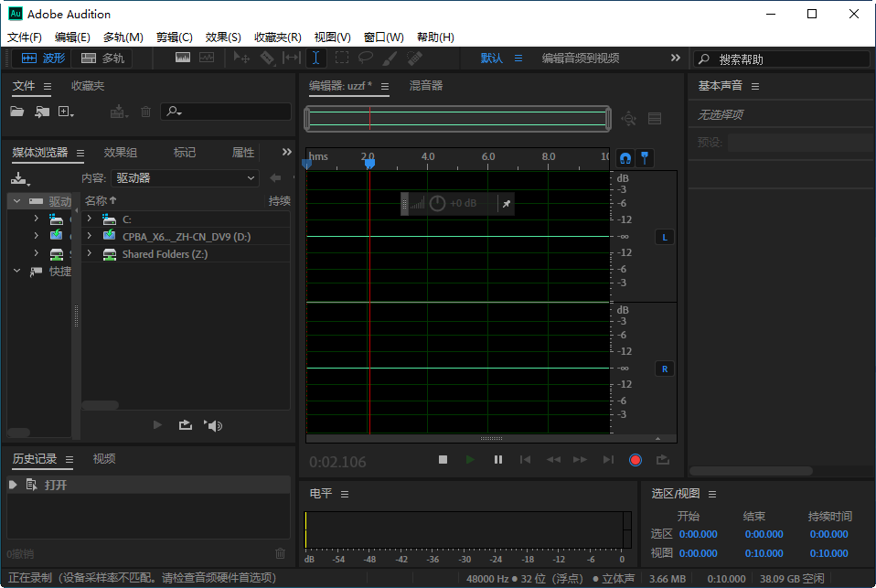Viewport: 876px width, 588px height.
Task: Click the Files panel trash icon
Action: pos(145,112)
